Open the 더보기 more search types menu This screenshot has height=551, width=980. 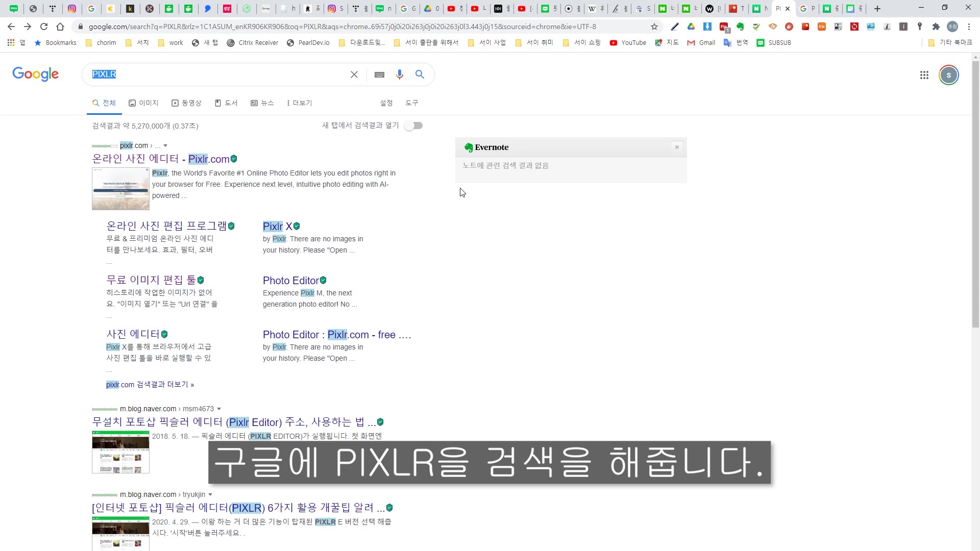point(299,103)
